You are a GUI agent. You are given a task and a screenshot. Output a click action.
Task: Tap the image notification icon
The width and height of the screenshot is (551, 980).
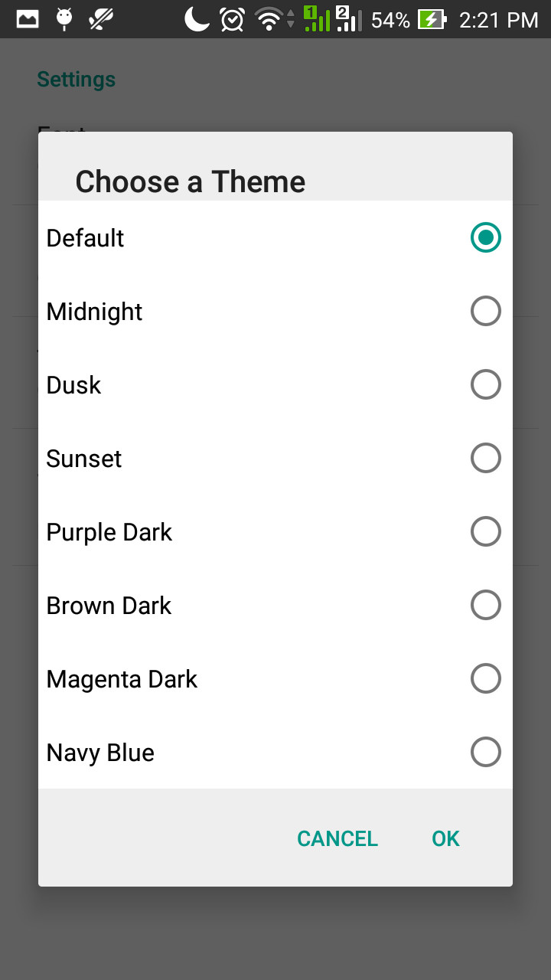pyautogui.click(x=28, y=19)
